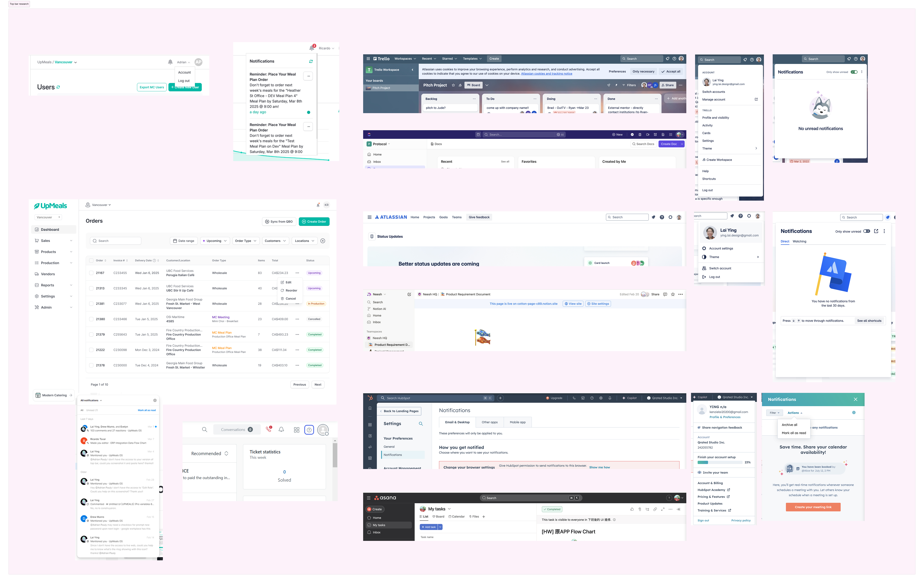
Task: Click the ClickUp clip video camera icon
Action: pos(648,135)
